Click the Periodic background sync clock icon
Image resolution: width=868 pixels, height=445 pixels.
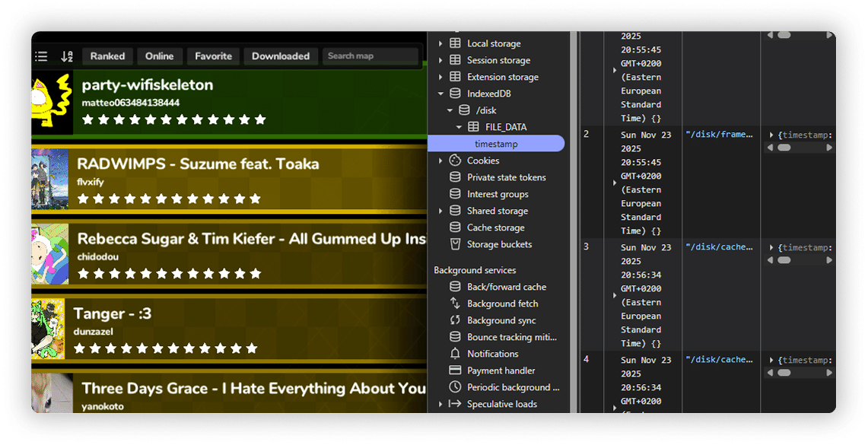(455, 387)
